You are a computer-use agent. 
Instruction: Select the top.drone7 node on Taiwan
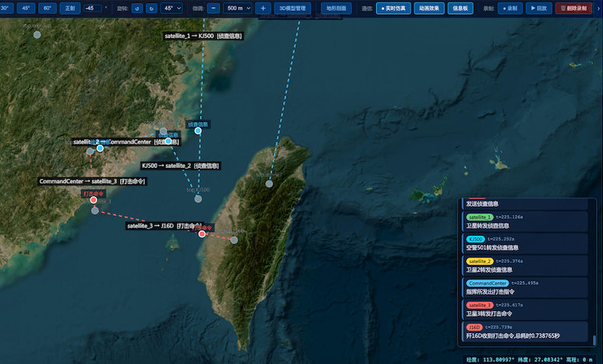coord(269,184)
